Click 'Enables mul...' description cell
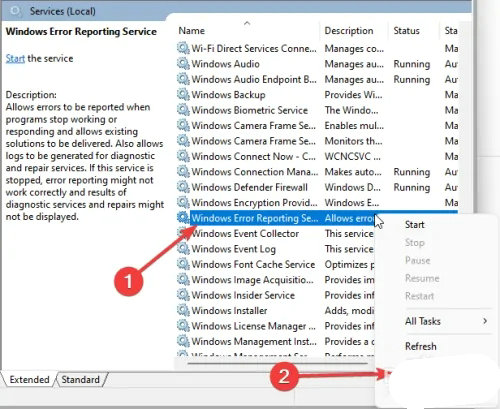Screen dimensions: 500x409 coord(354,126)
